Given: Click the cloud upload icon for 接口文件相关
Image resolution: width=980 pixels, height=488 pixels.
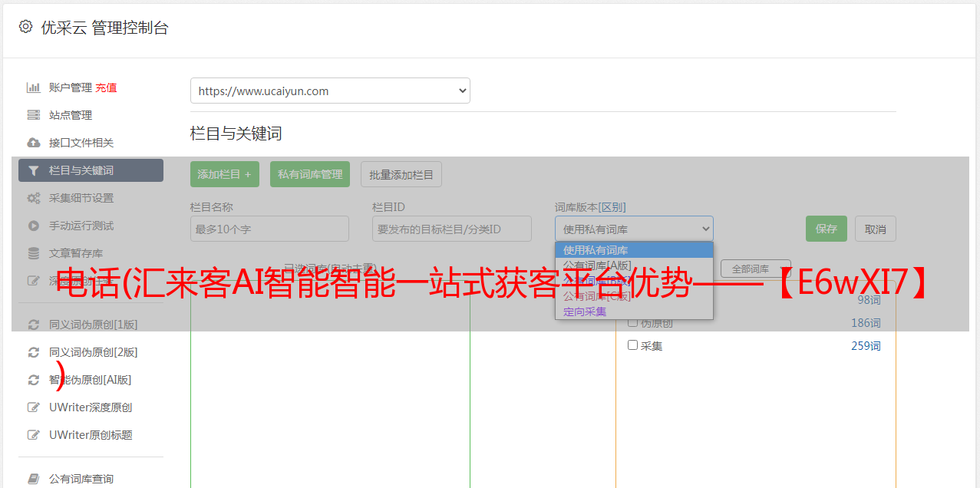Looking at the screenshot, I should [33, 143].
